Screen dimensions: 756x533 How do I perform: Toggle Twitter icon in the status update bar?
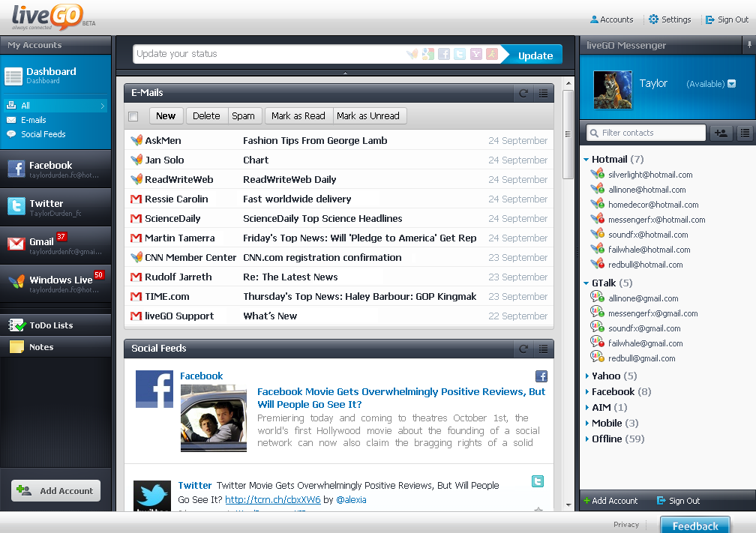(460, 54)
